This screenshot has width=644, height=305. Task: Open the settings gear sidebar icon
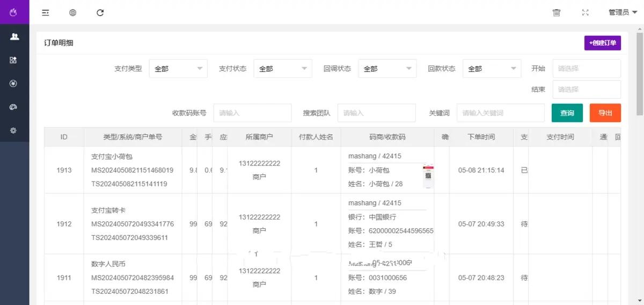14,130
